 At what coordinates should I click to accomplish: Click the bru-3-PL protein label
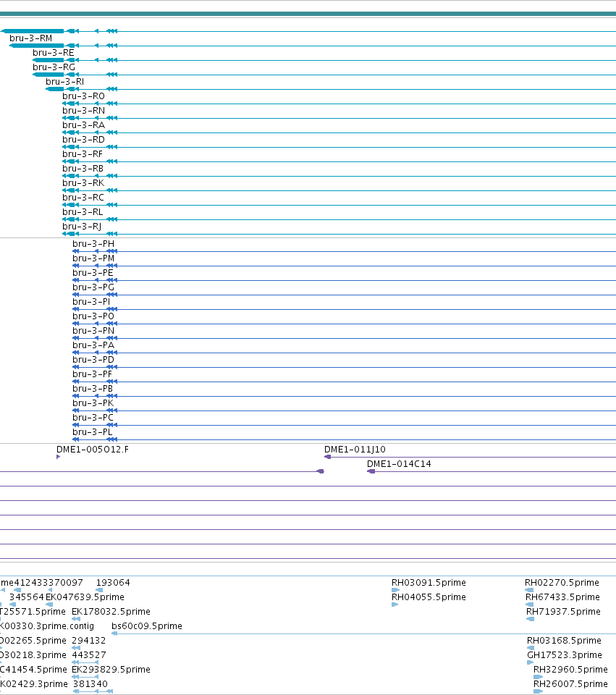pos(92,432)
